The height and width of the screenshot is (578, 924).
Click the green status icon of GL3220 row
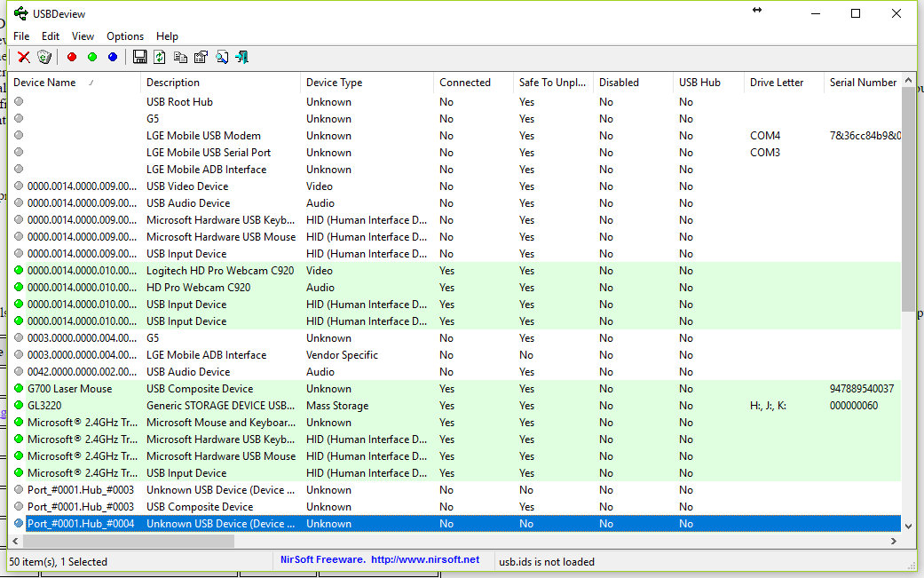19,406
